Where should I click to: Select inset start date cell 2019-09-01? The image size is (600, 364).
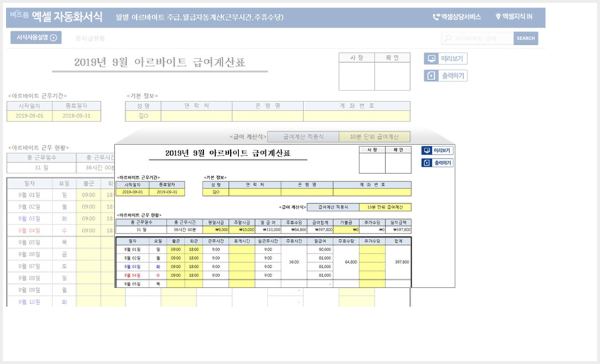tap(133, 192)
